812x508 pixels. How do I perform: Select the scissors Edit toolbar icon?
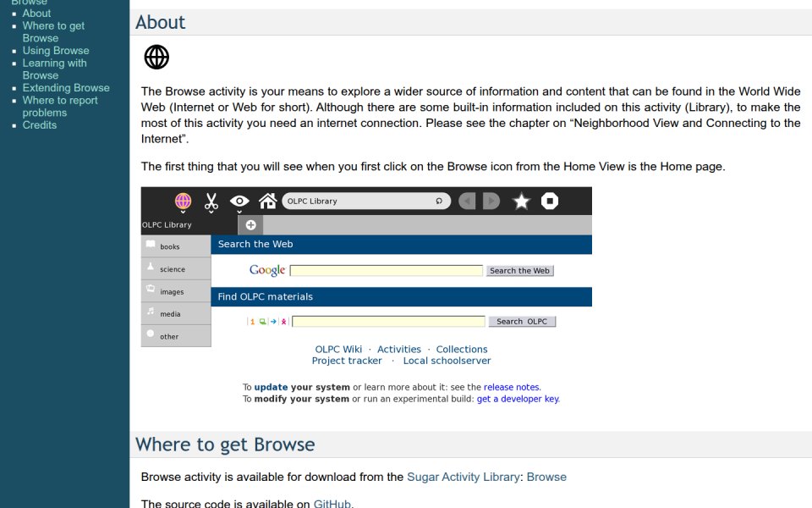pos(211,201)
